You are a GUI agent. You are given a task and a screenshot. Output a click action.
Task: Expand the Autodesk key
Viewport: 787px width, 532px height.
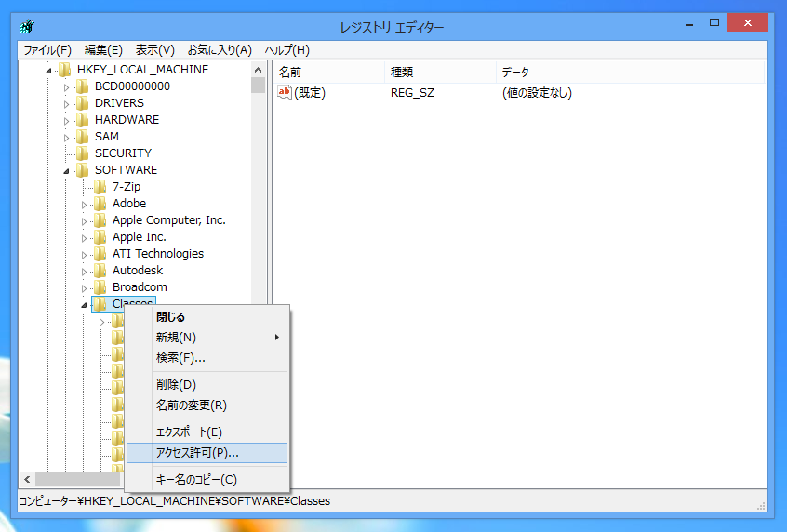[84, 272]
